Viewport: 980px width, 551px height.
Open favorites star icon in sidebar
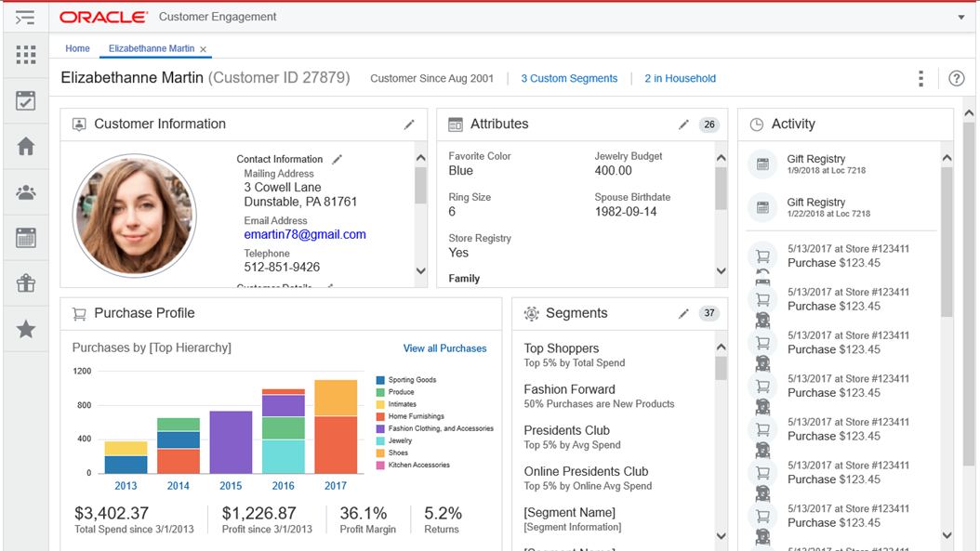click(26, 329)
